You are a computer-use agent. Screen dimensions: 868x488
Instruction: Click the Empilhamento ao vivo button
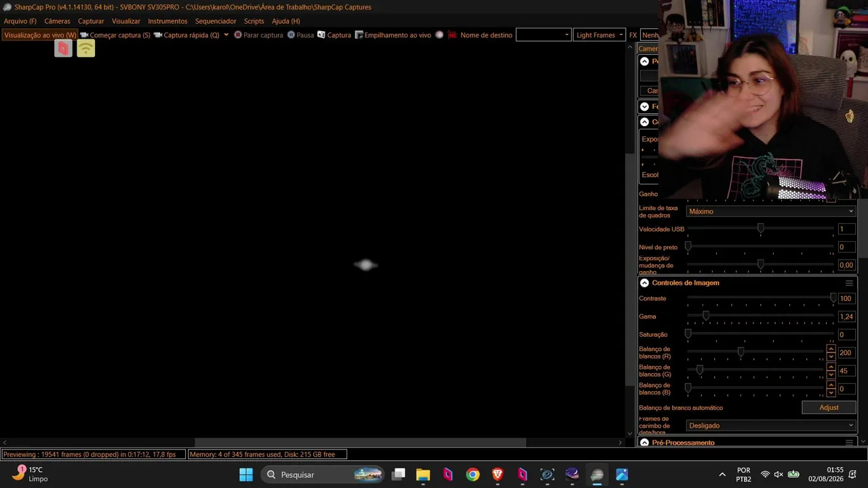pos(393,35)
